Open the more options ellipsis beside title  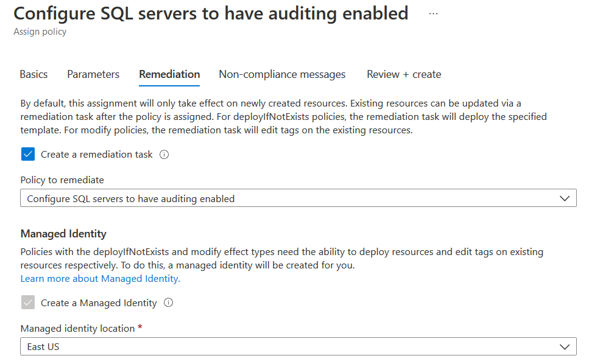click(x=433, y=13)
